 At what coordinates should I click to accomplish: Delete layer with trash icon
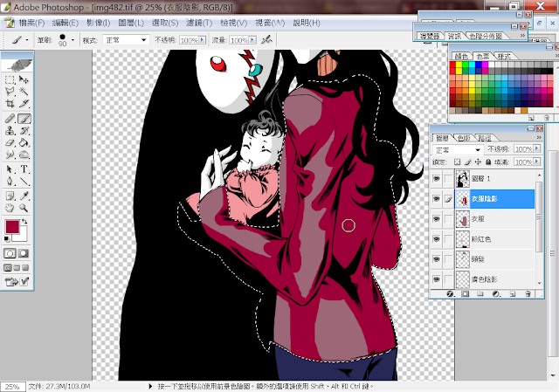pos(528,294)
